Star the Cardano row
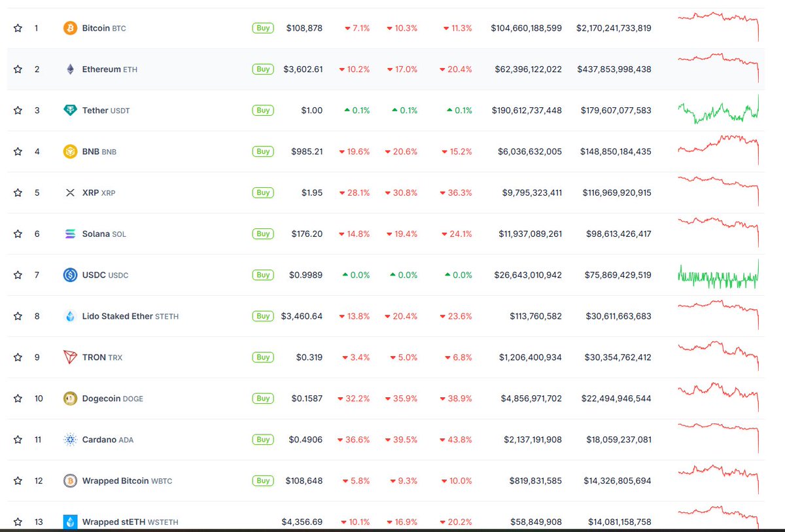The width and height of the screenshot is (785, 532). click(18, 440)
